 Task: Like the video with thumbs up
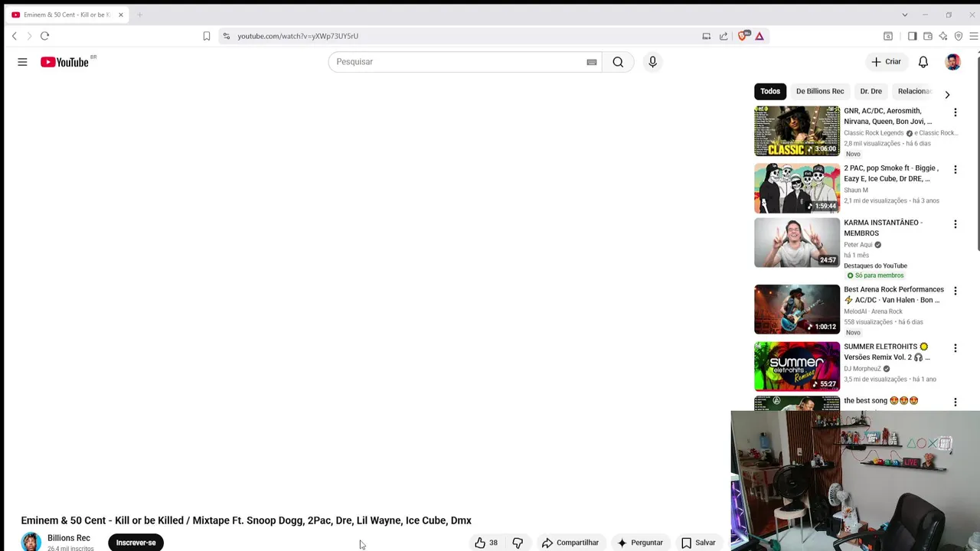coord(486,543)
